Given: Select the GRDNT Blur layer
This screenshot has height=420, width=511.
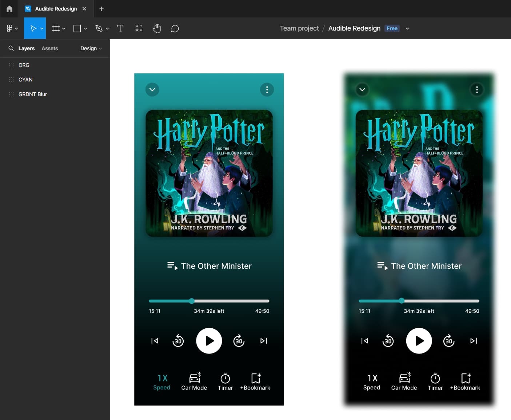Looking at the screenshot, I should (55, 94).
